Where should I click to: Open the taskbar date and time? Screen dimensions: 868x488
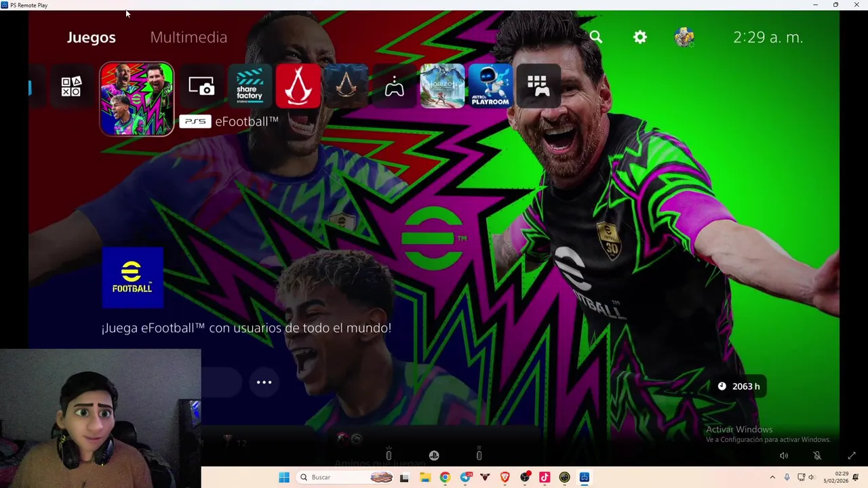coord(835,477)
